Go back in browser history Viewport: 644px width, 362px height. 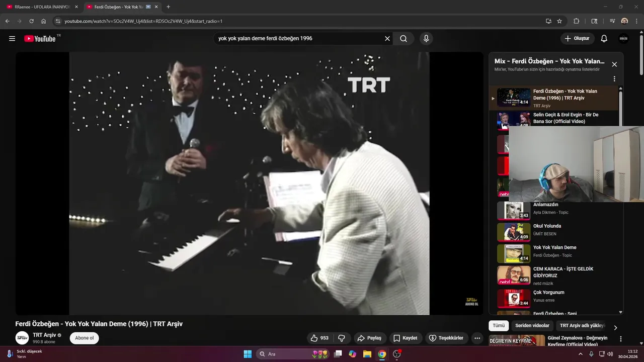click(x=7, y=21)
